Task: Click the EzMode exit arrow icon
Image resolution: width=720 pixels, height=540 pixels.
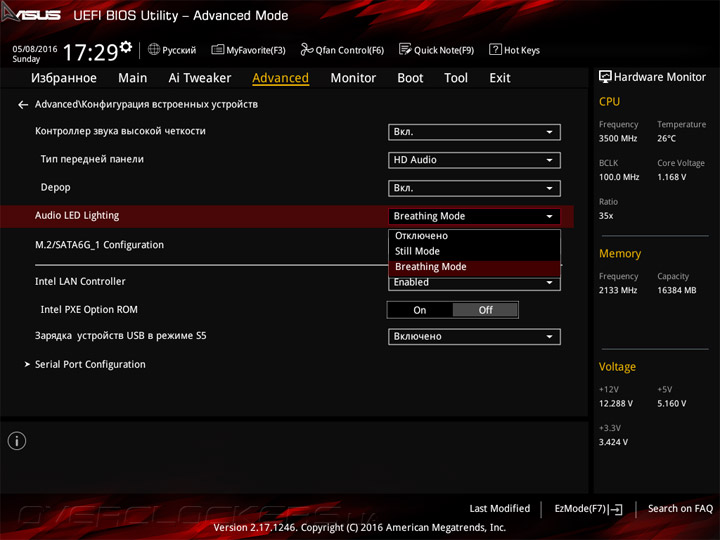Action: [x=615, y=509]
